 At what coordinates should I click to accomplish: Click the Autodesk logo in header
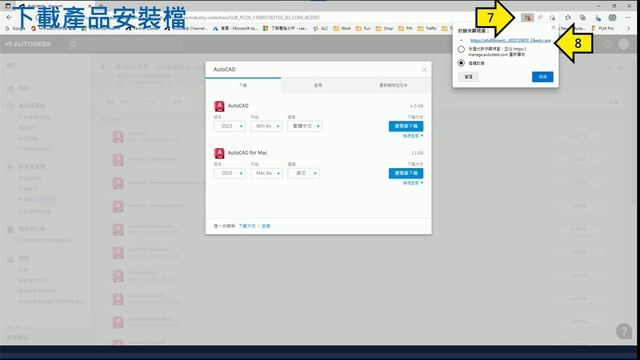(x=29, y=44)
